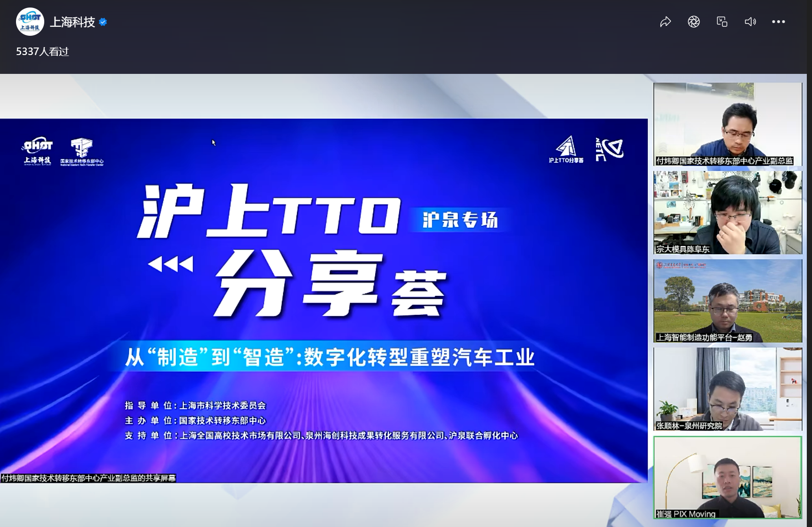Viewport: 812px width, 527px height.
Task: Open the 上海科技 channel name link
Action: [72, 22]
